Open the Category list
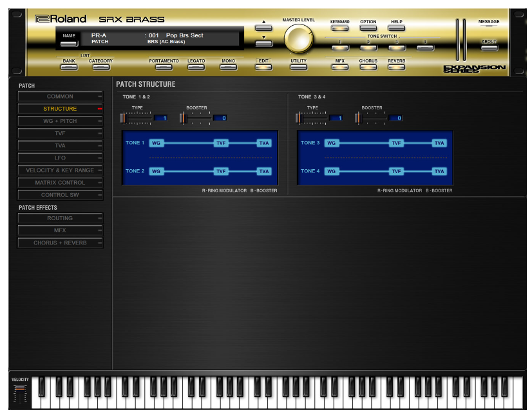Screen dimensions: 532x415 [x=100, y=67]
